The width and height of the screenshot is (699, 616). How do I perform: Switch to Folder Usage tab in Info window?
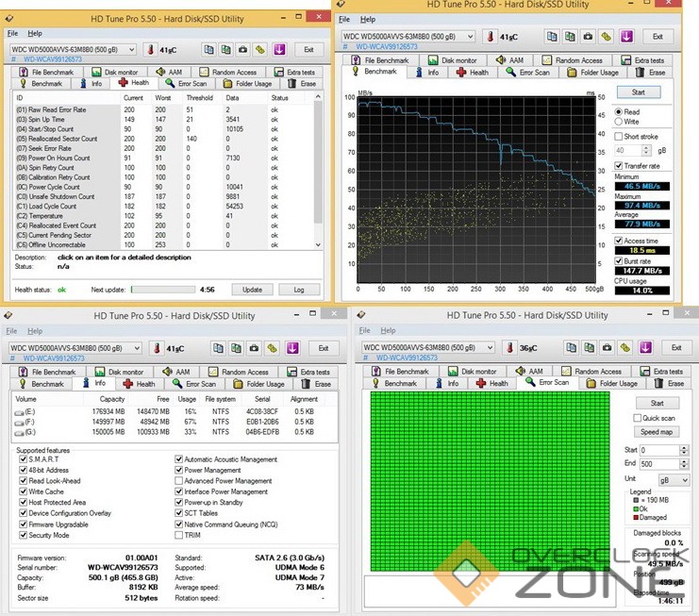[259, 384]
